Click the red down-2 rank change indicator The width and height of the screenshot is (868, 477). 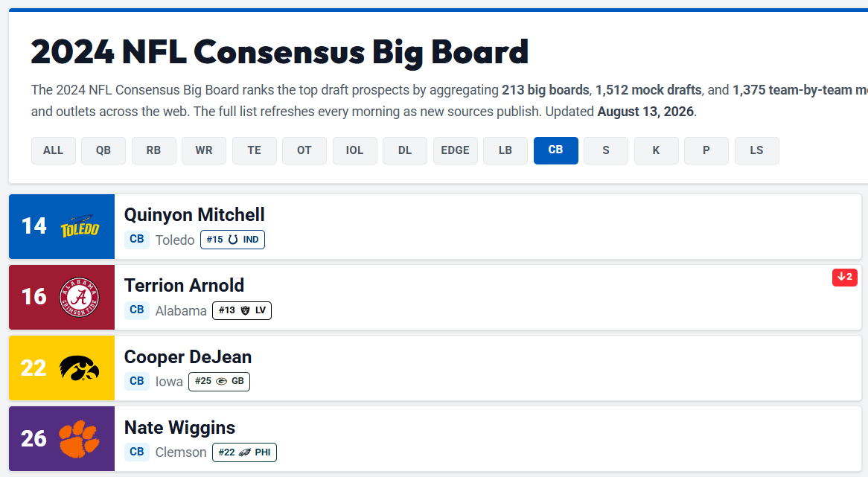click(x=845, y=278)
